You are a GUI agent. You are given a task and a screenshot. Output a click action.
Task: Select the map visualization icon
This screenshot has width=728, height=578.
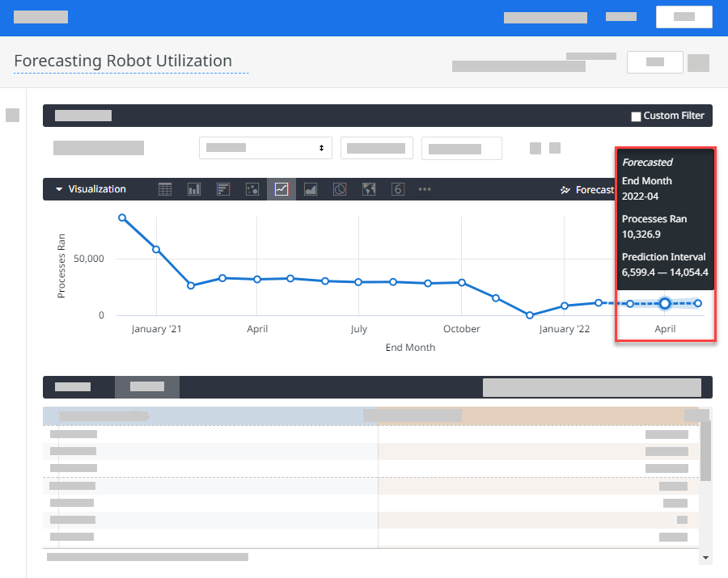pos(369,189)
